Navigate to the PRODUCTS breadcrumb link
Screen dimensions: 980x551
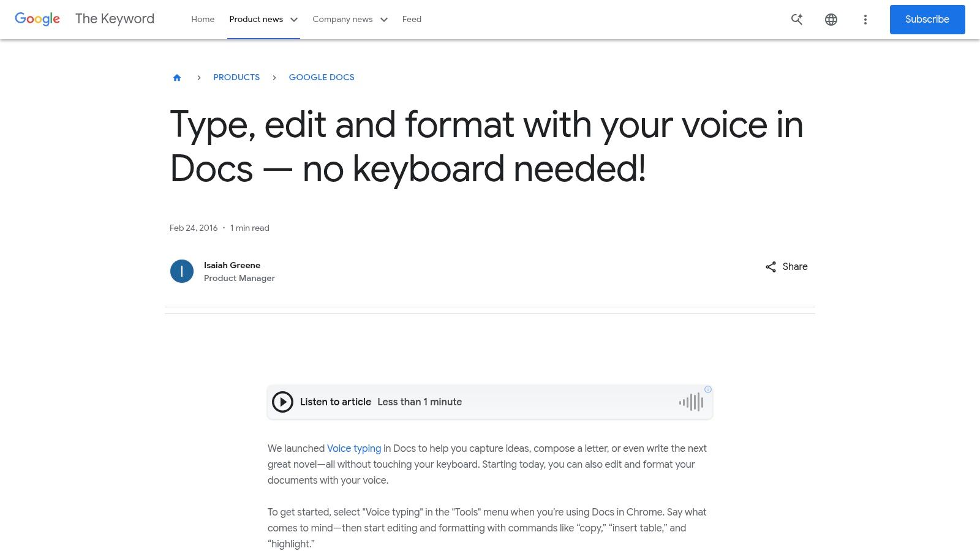[236, 77]
